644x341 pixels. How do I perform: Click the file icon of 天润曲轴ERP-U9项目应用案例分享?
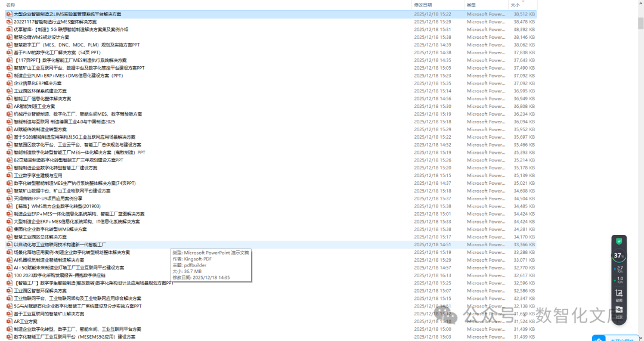pyautogui.click(x=10, y=199)
